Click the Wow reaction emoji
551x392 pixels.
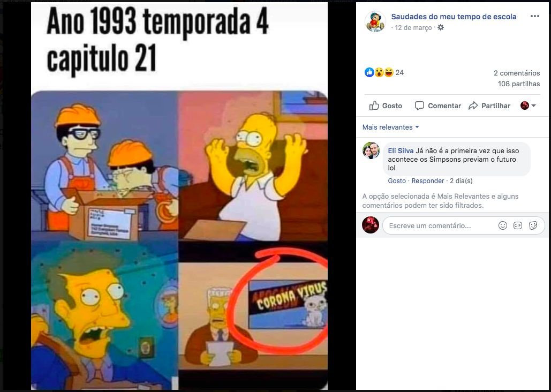click(379, 72)
